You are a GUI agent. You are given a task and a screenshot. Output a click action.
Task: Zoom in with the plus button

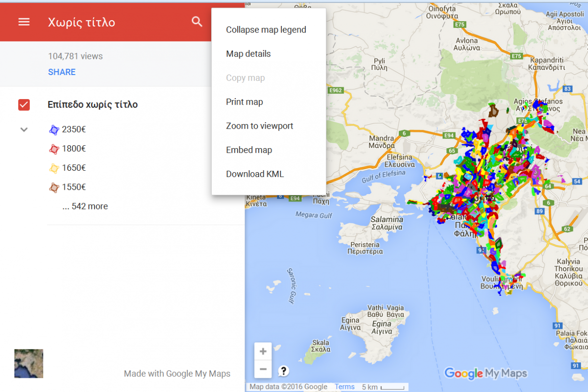pyautogui.click(x=263, y=351)
